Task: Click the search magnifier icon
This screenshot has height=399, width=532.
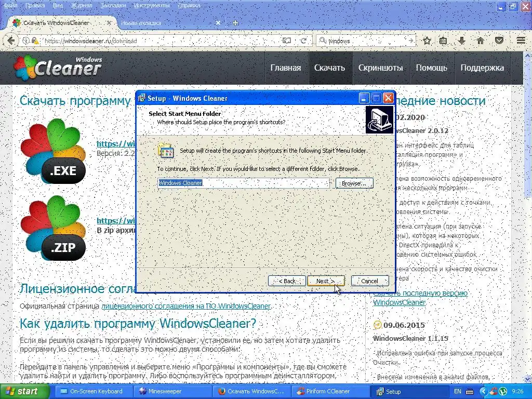Action: coord(323,41)
